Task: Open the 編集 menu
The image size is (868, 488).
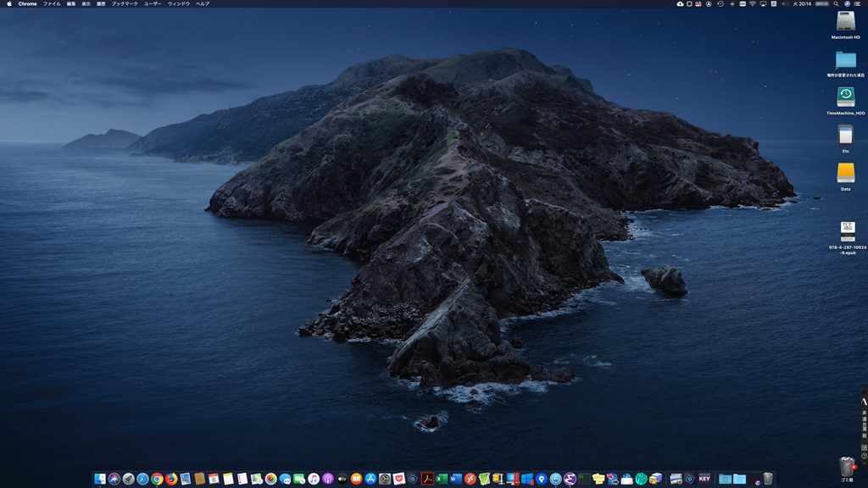Action: point(71,4)
